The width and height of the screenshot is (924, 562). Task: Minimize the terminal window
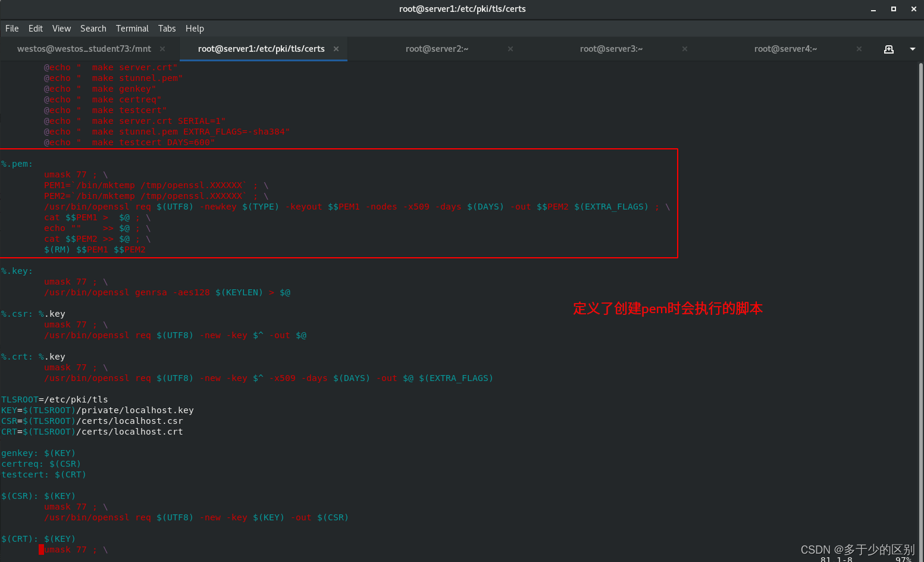coord(873,9)
